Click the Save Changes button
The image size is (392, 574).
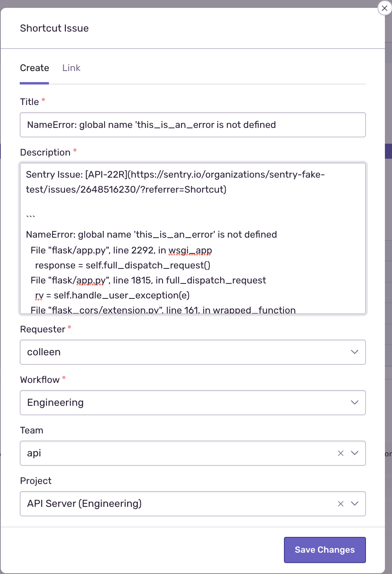pyautogui.click(x=325, y=550)
